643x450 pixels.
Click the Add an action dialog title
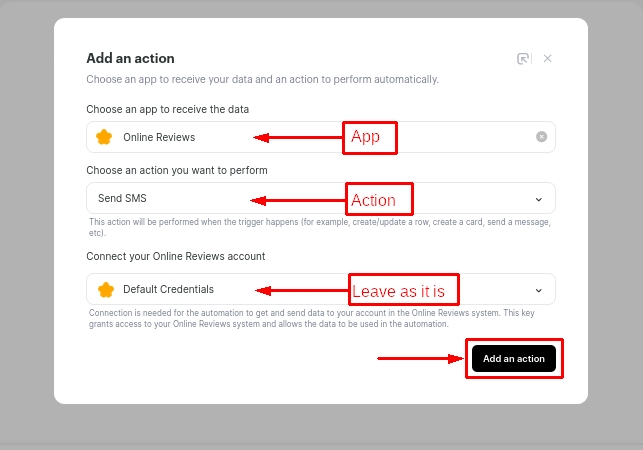point(130,59)
